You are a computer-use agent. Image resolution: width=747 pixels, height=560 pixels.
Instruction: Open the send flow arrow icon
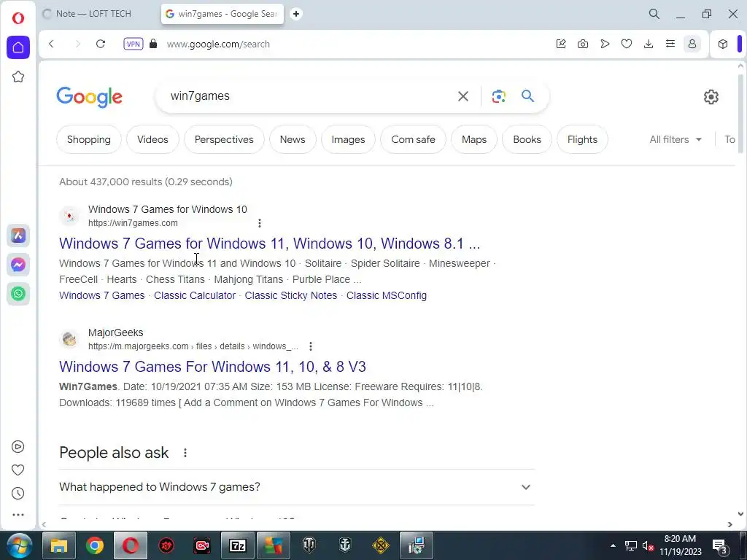click(x=605, y=44)
